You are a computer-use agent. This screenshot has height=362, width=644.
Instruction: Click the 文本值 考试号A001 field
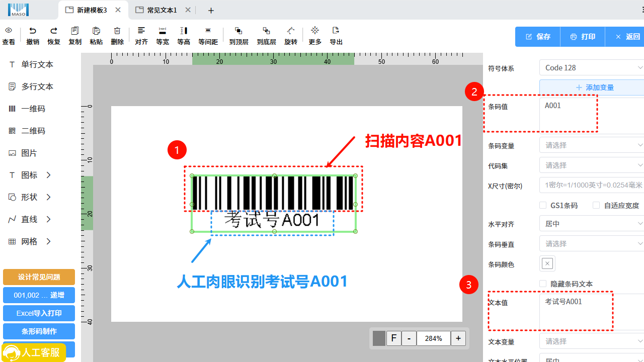592,312
